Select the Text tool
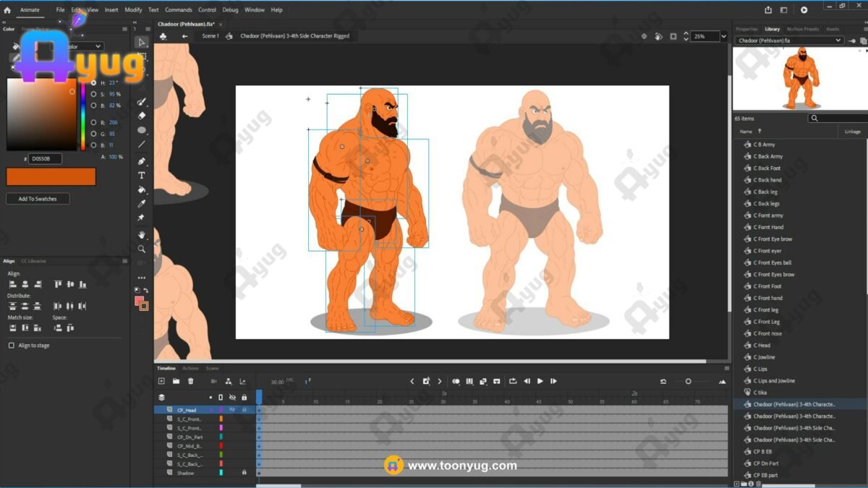 (142, 176)
